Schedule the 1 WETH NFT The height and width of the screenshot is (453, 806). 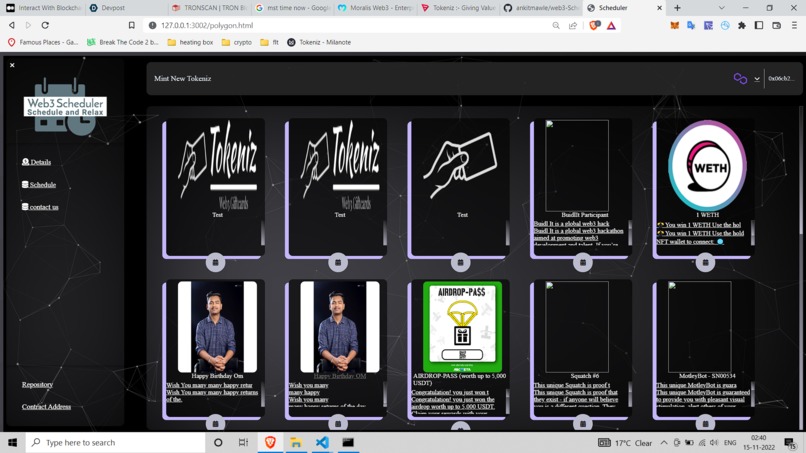(705, 262)
